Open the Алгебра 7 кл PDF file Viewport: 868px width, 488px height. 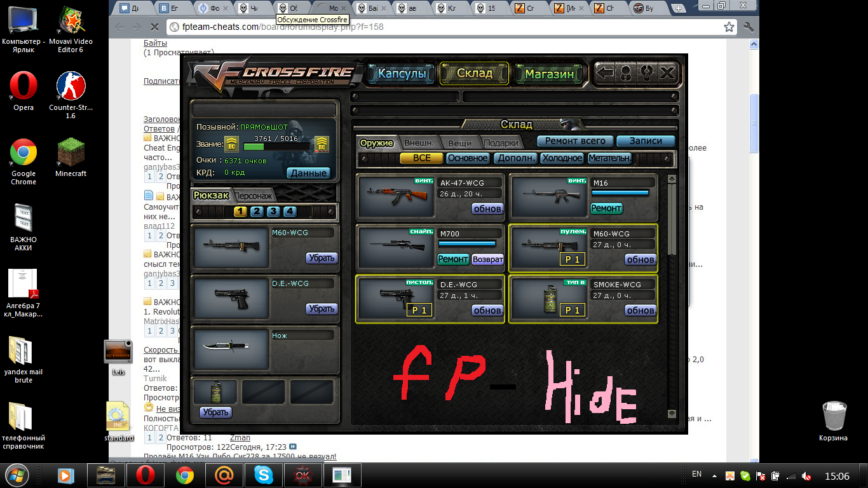tap(24, 293)
